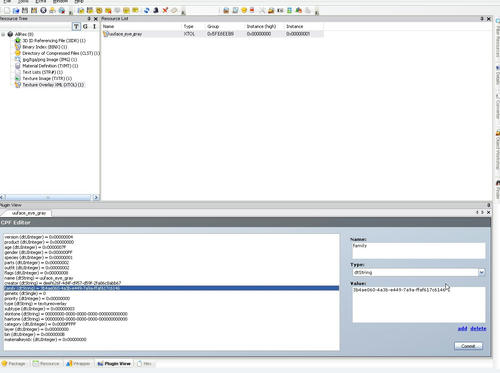The width and height of the screenshot is (500, 373).
Task: Click the New package icon in toolbar
Action: click(x=7, y=10)
